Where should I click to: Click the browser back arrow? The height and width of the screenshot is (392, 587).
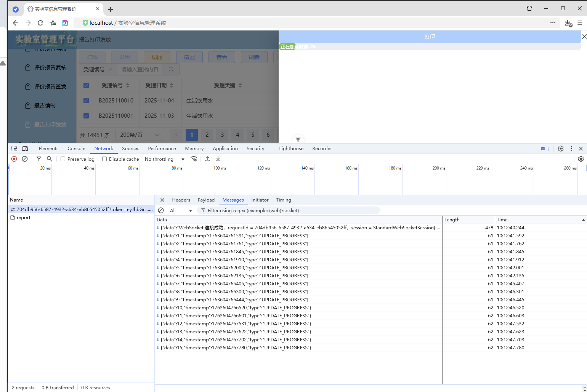point(16,23)
